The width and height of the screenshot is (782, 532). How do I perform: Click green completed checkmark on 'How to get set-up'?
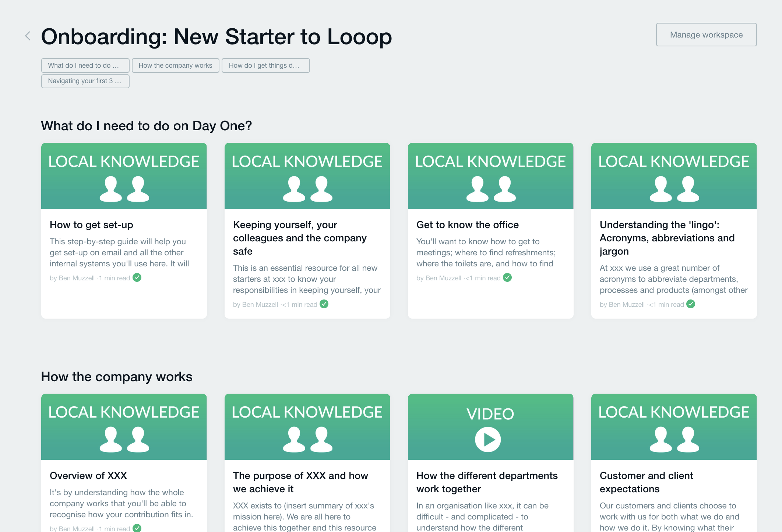[x=137, y=278]
